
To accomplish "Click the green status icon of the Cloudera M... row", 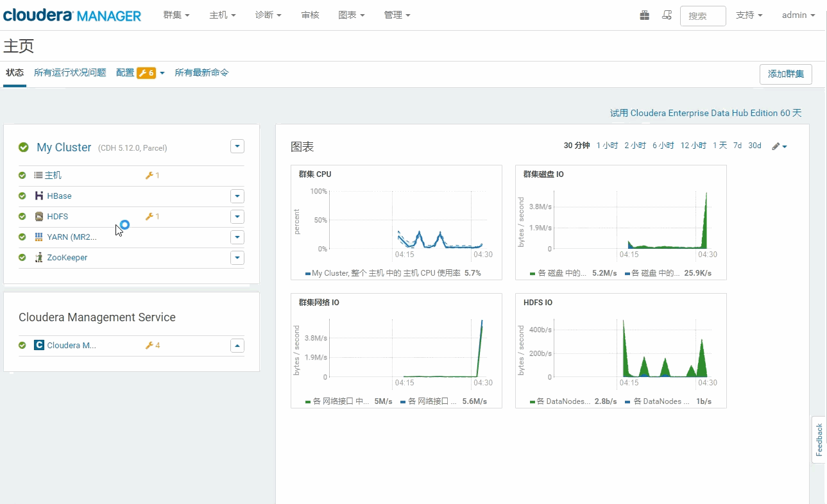I will click(22, 345).
